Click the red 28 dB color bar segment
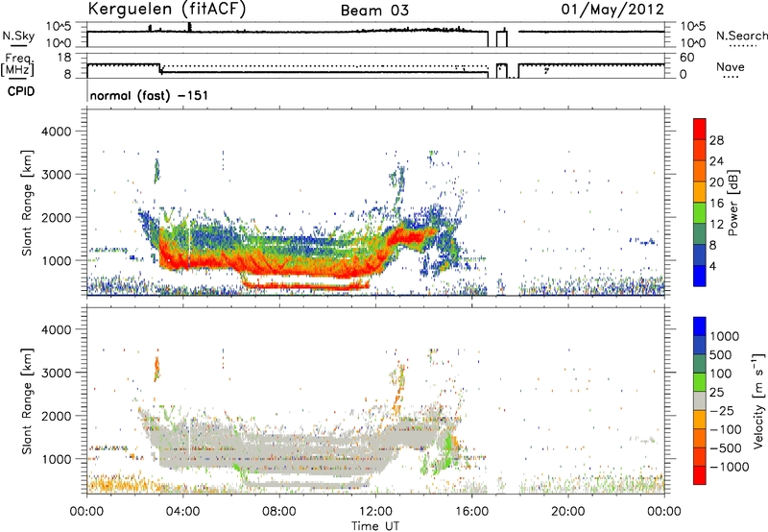 pos(700,129)
